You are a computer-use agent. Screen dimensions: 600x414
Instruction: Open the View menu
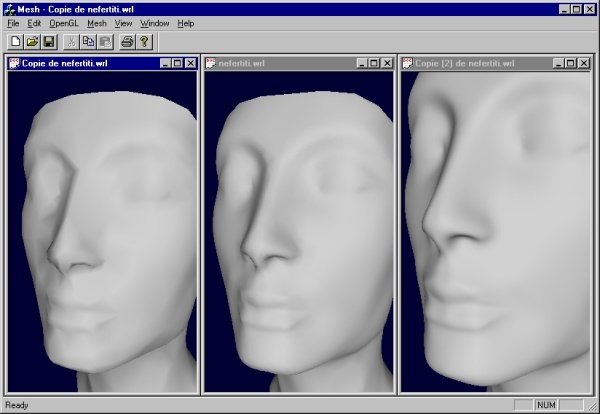pos(123,23)
